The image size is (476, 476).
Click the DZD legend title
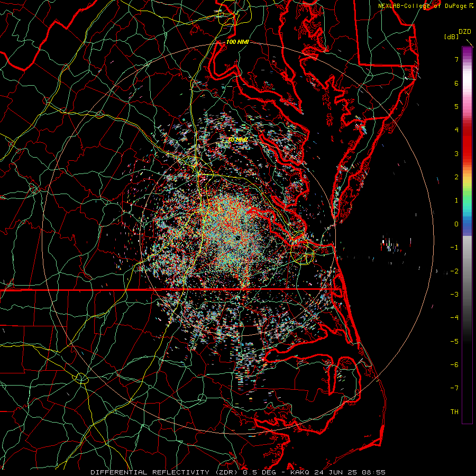tap(465, 32)
